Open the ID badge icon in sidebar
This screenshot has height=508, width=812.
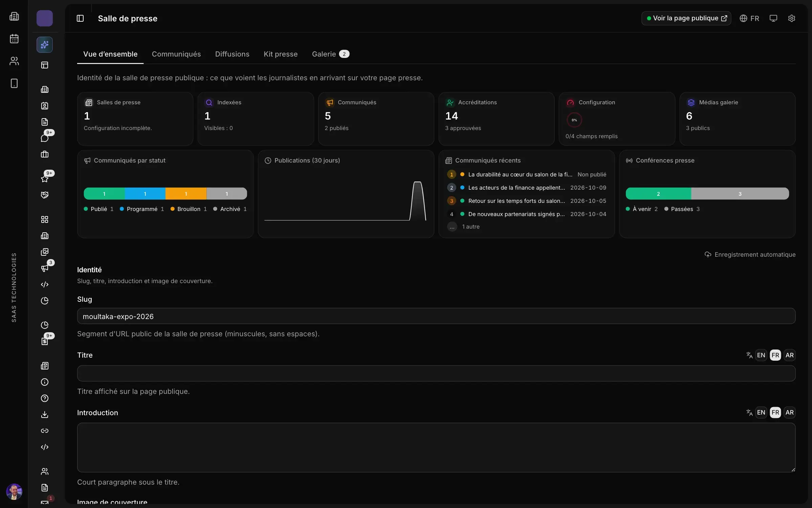tap(45, 106)
